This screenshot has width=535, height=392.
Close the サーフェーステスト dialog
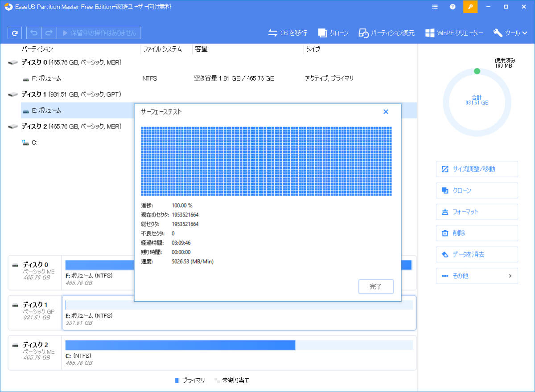[x=386, y=112]
